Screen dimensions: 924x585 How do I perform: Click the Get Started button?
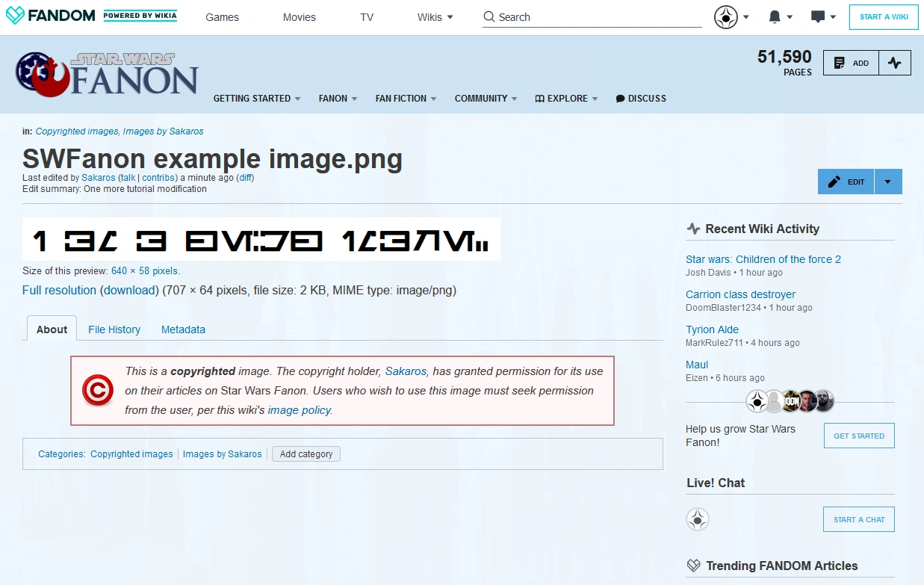click(859, 436)
